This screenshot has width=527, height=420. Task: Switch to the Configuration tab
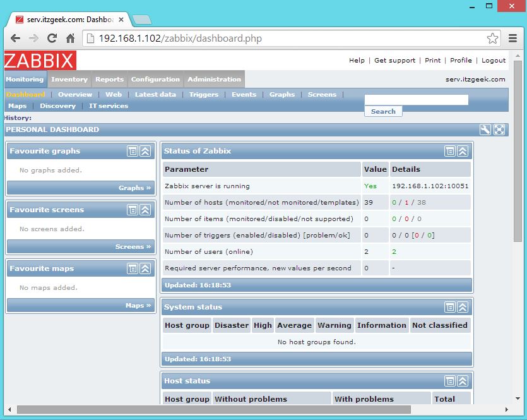pos(154,80)
